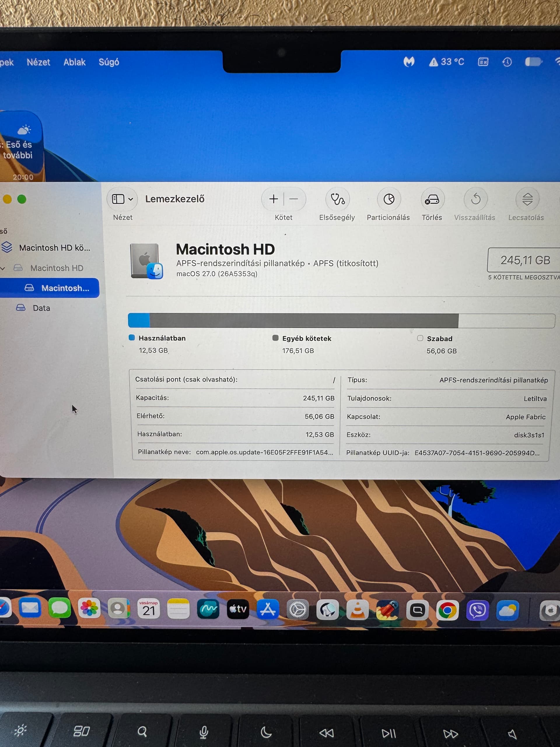The width and height of the screenshot is (560, 747).
Task: Click the Használatban legend label
Action: (162, 338)
